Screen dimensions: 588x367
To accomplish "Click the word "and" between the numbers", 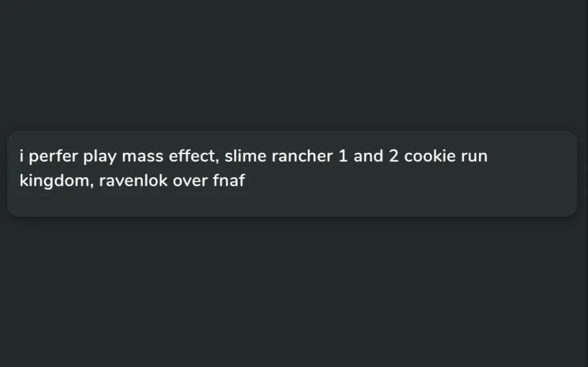I will (x=368, y=157).
